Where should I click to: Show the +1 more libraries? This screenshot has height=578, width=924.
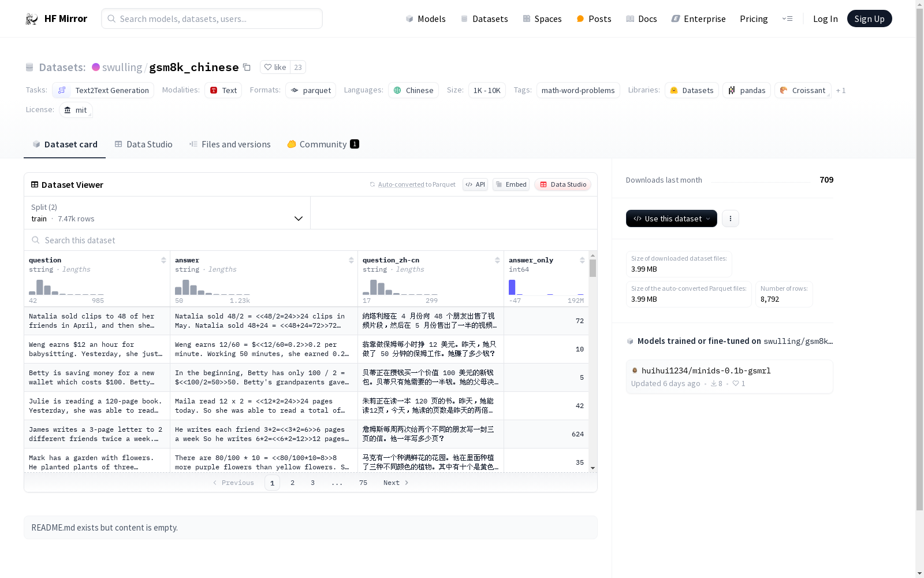coord(841,91)
